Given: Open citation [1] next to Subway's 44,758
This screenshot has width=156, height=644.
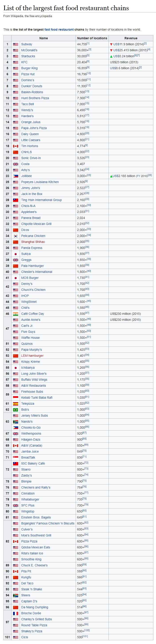Looking at the screenshot, I should pyautogui.click(x=88, y=43).
